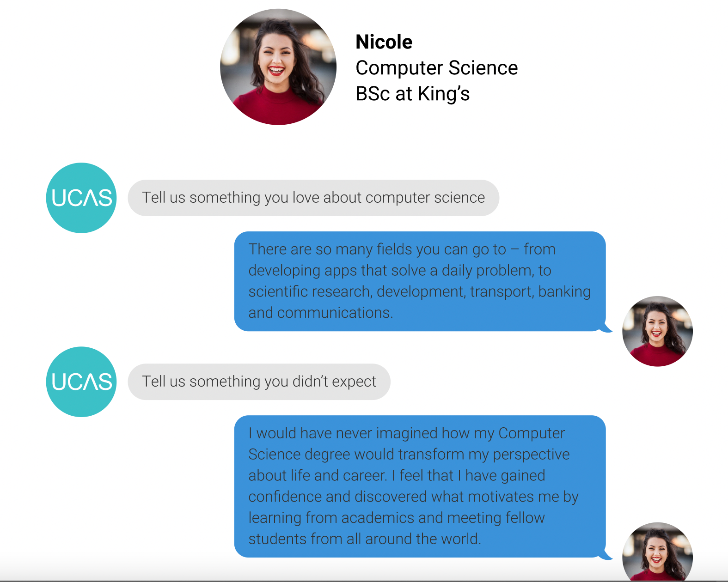The image size is (728, 582).
Task: Open the "Tell us something you didn't expect" bubble
Action: click(259, 382)
